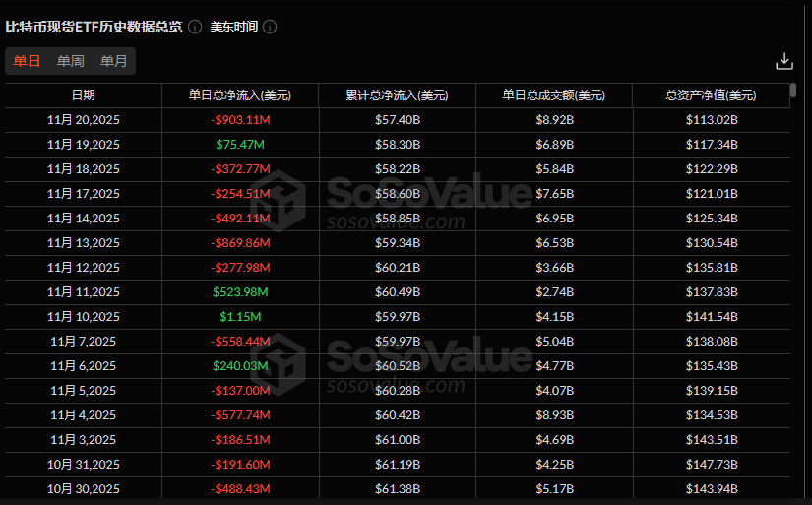Select the 单日 tab
This screenshot has height=505, width=812.
(27, 61)
